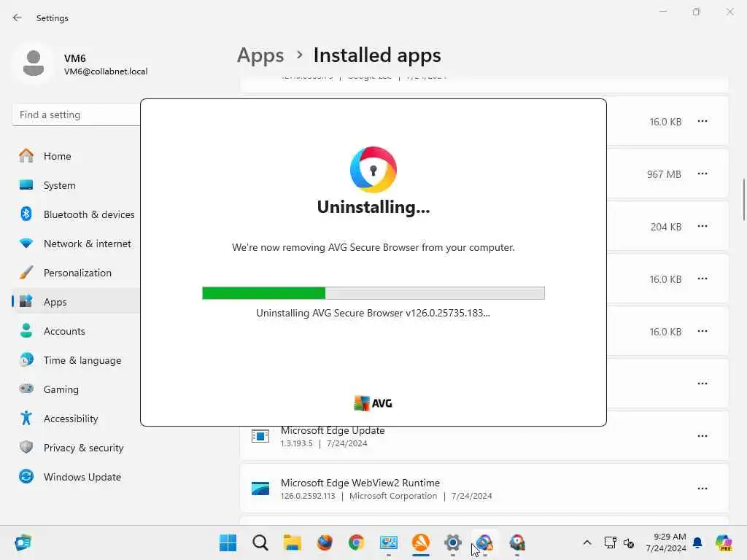
Task: Open System settings category
Action: tap(76, 185)
